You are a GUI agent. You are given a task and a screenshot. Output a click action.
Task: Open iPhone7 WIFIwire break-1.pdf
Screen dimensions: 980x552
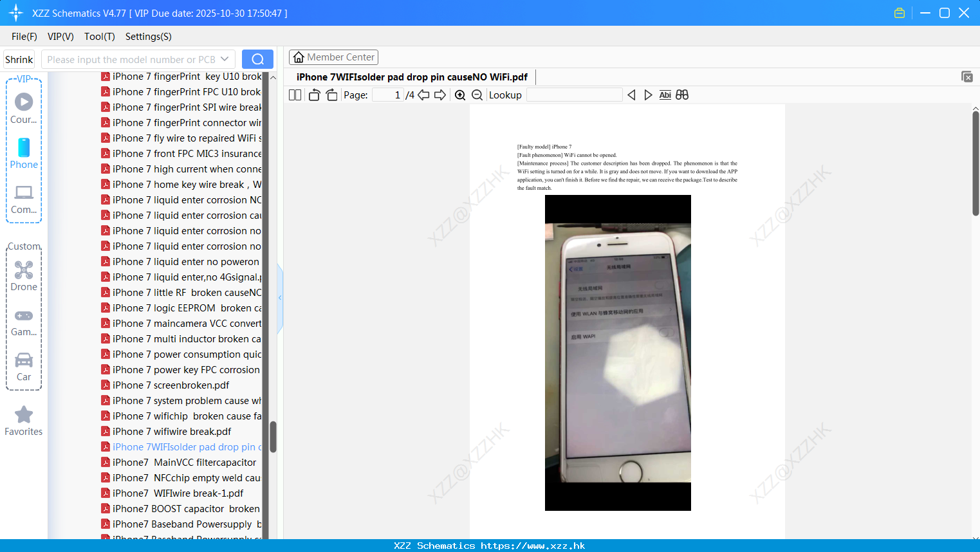pos(172,493)
